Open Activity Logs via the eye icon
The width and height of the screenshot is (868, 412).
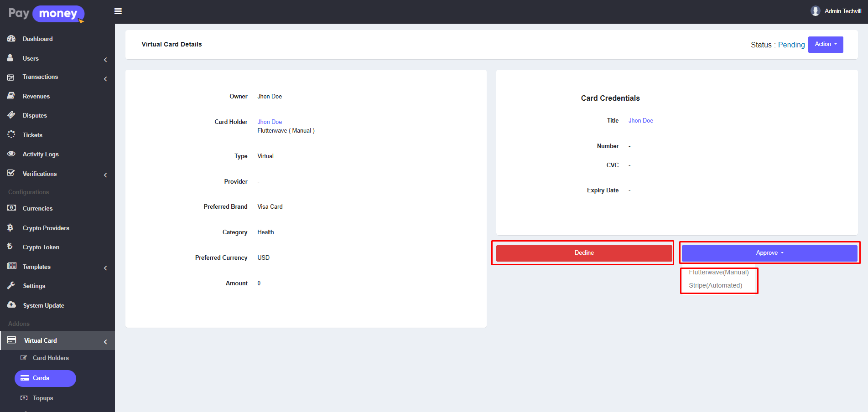tap(11, 154)
